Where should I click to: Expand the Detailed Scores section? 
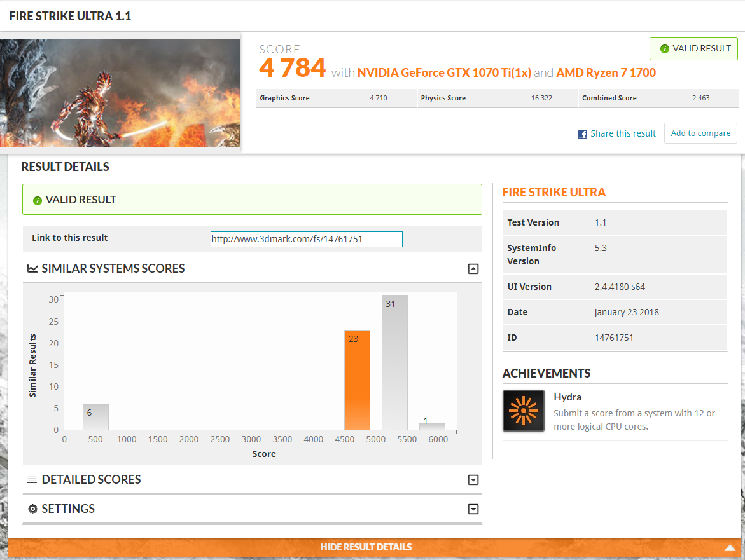point(473,480)
